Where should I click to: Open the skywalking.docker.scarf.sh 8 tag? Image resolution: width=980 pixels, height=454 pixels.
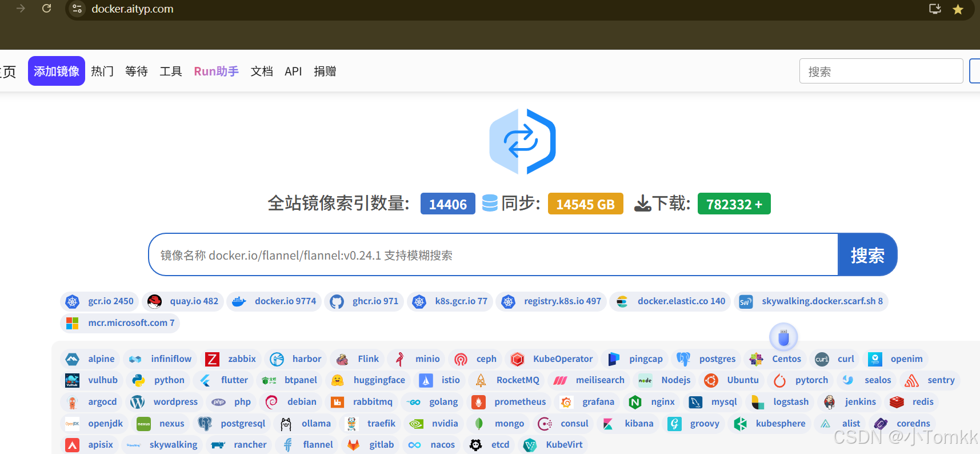tap(811, 301)
